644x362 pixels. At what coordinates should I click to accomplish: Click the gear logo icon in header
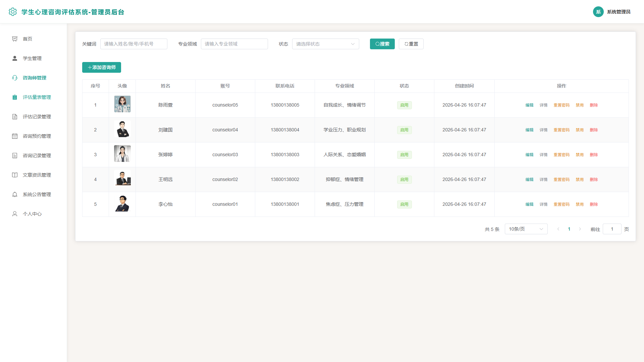pyautogui.click(x=13, y=12)
